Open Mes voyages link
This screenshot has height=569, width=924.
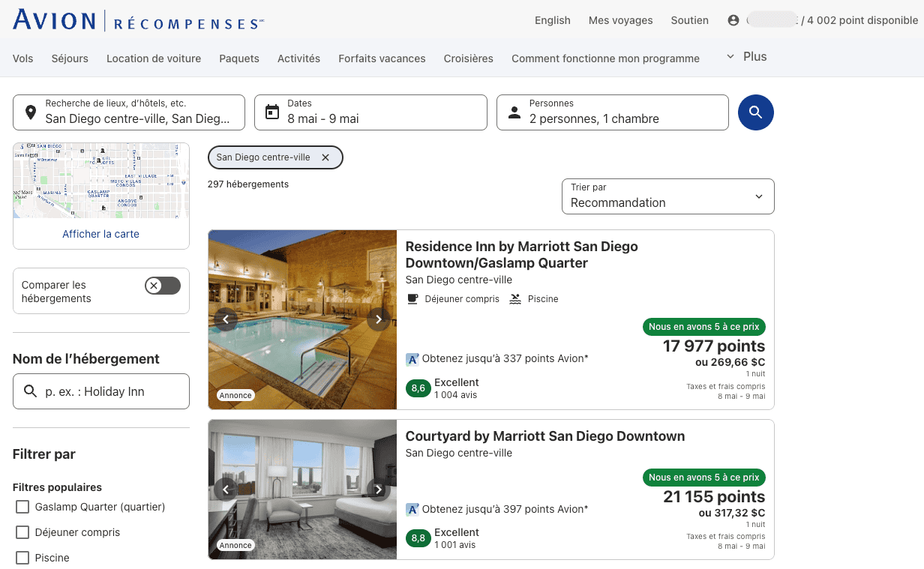tap(621, 20)
